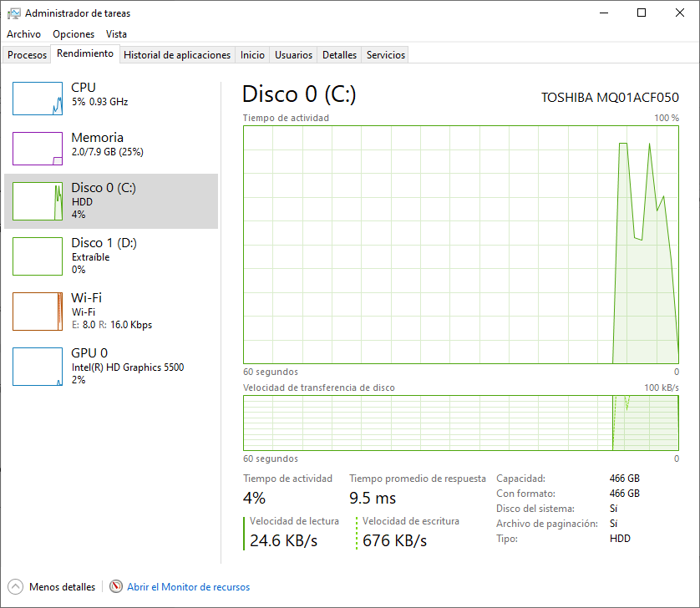Click the Resource Monitor icon

116,587
